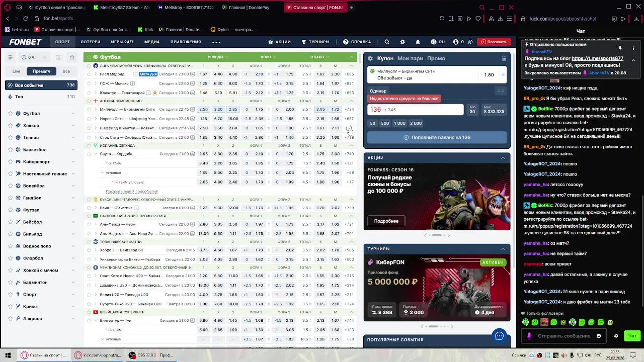Select quick stake 500
This screenshot has height=362, width=644.
pyautogui.click(x=385, y=123)
